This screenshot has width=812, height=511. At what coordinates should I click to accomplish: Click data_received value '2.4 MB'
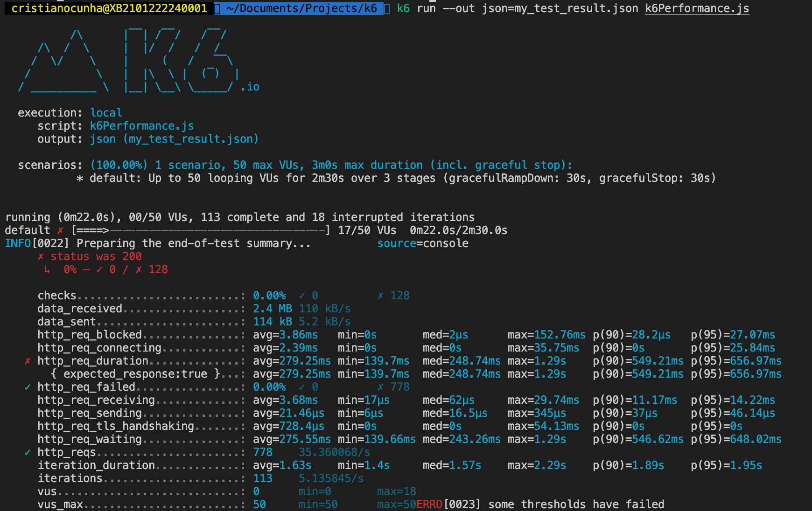273,309
